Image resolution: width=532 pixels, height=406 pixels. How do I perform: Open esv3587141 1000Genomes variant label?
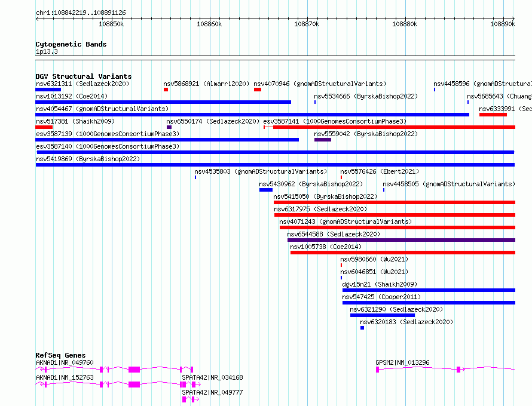(x=335, y=121)
